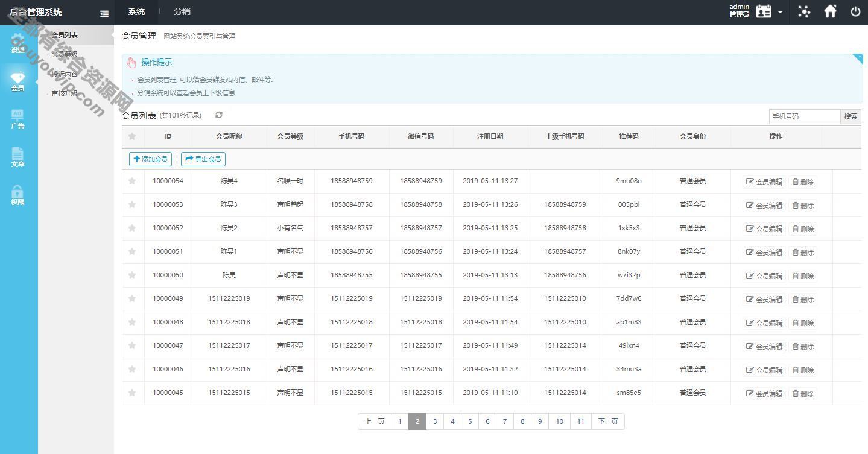Click the power logout icon
This screenshot has height=454, width=868.
(x=855, y=11)
